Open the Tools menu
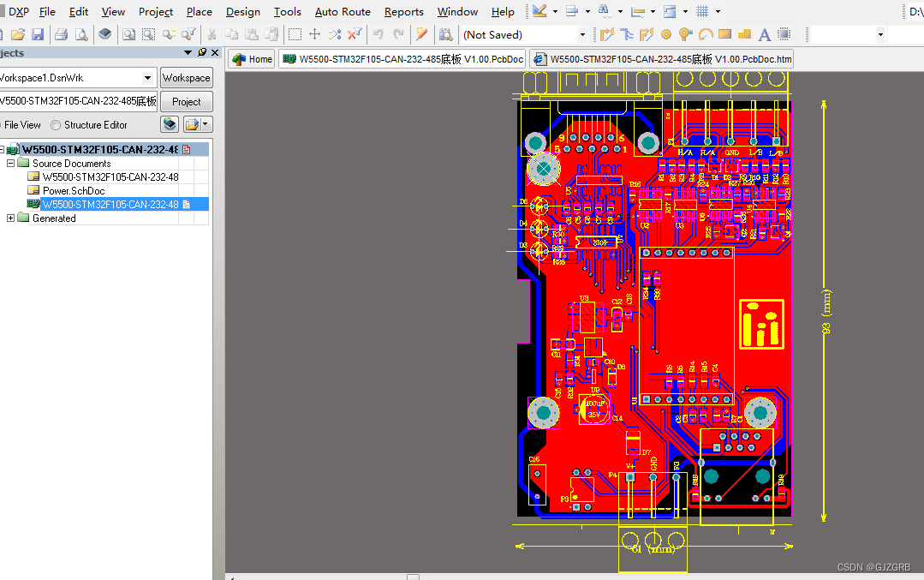The width and height of the screenshot is (924, 580). point(287,11)
